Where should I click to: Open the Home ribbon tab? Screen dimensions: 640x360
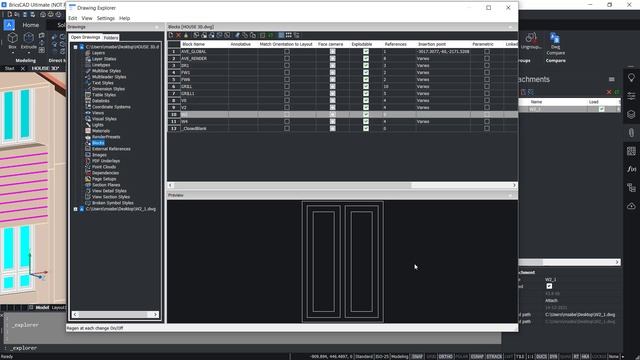(31, 25)
